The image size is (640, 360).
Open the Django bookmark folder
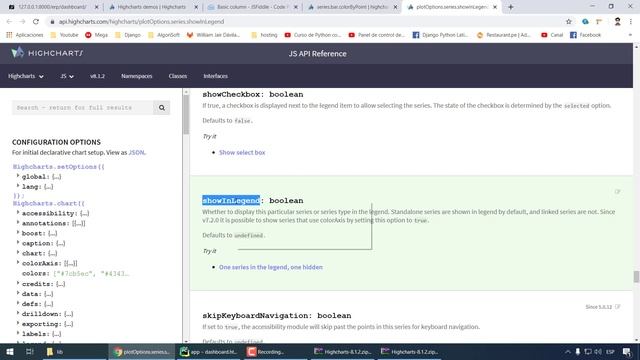point(128,35)
